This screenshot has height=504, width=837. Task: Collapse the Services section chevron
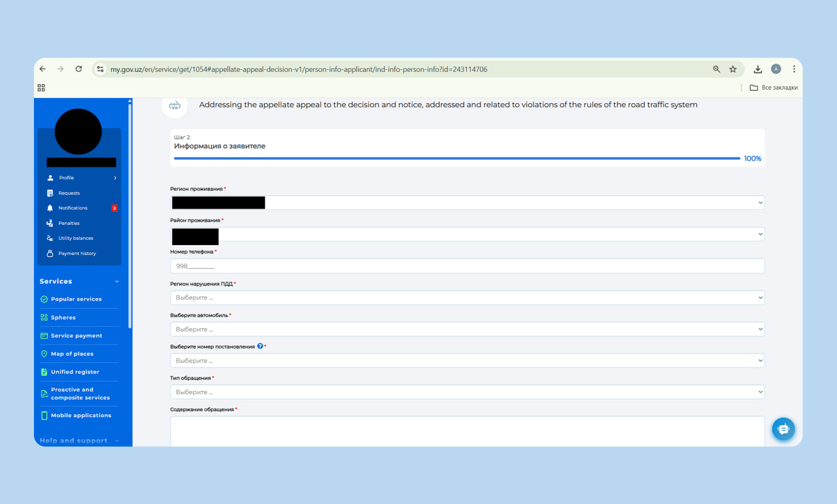(x=117, y=282)
